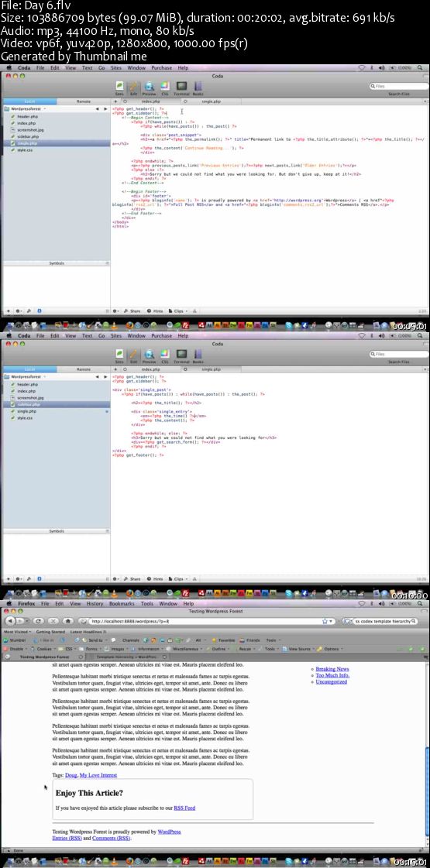
Task: Open the Breaking News category link
Action: (332, 669)
